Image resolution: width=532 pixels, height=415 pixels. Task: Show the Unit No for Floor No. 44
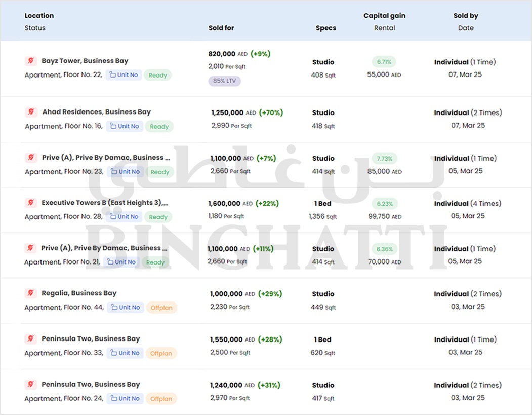125,308
